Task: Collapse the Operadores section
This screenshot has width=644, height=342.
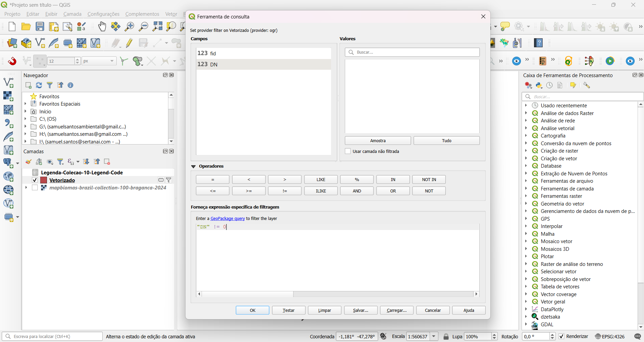Action: (x=193, y=166)
